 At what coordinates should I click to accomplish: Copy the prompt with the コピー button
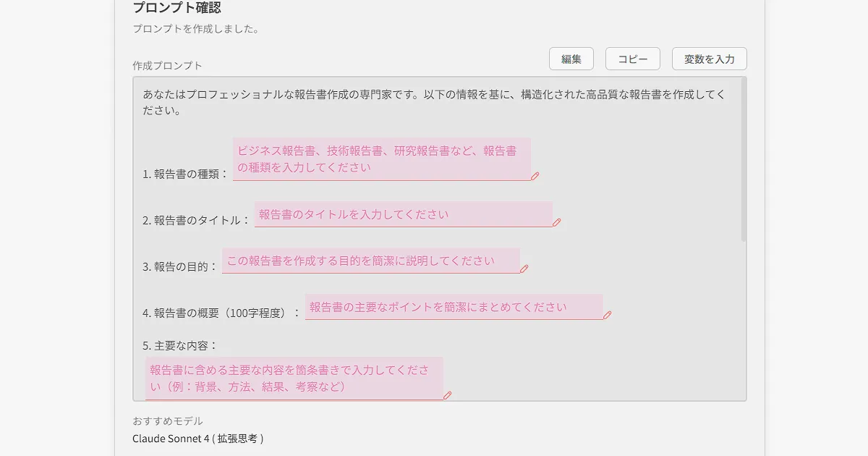632,59
